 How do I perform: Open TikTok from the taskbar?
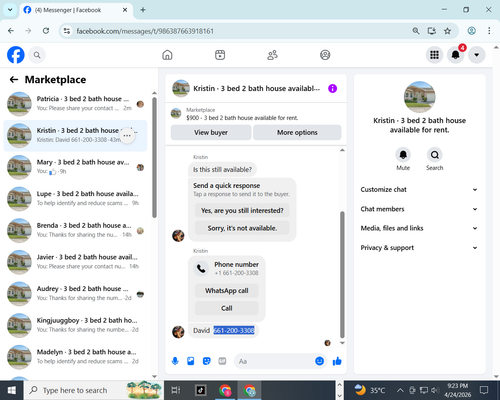[201, 390]
